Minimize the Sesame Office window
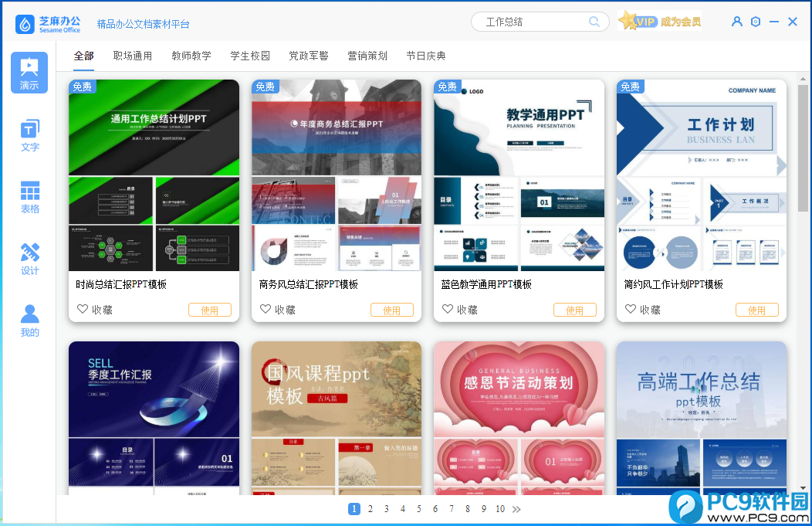The height and width of the screenshot is (526, 812). 773,22
